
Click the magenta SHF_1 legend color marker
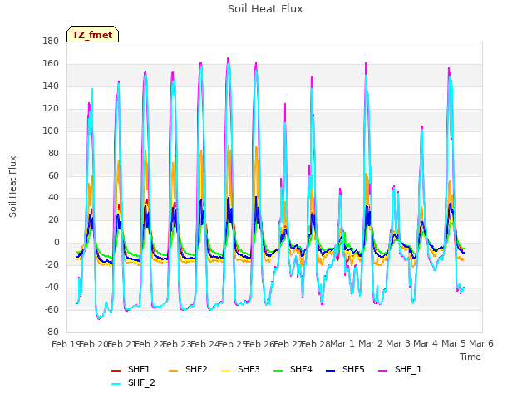pos(382,371)
